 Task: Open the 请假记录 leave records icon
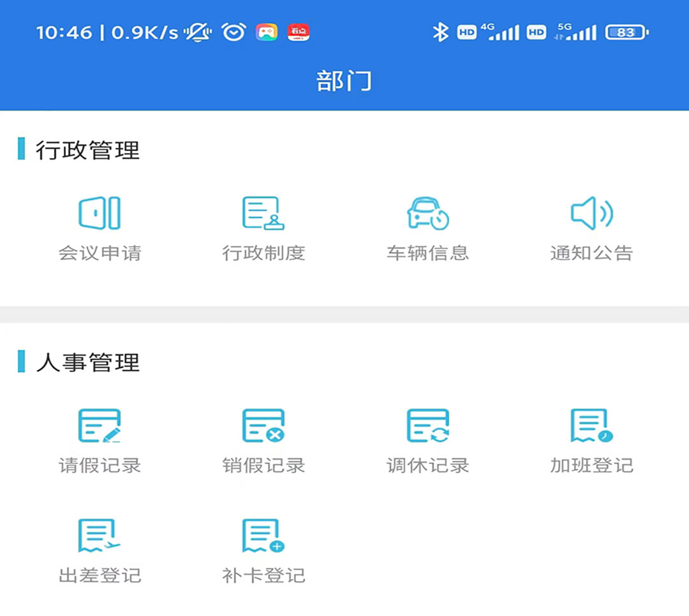pos(100,426)
